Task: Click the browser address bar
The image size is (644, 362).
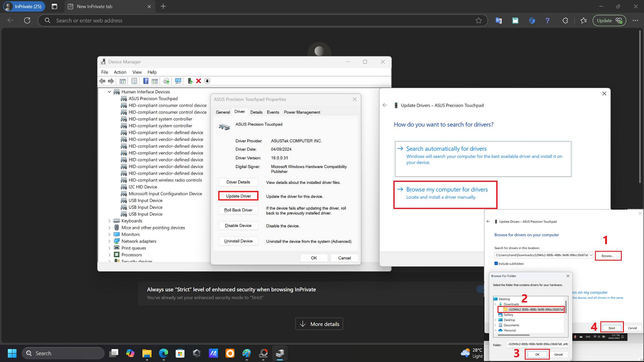Action: click(262, 21)
